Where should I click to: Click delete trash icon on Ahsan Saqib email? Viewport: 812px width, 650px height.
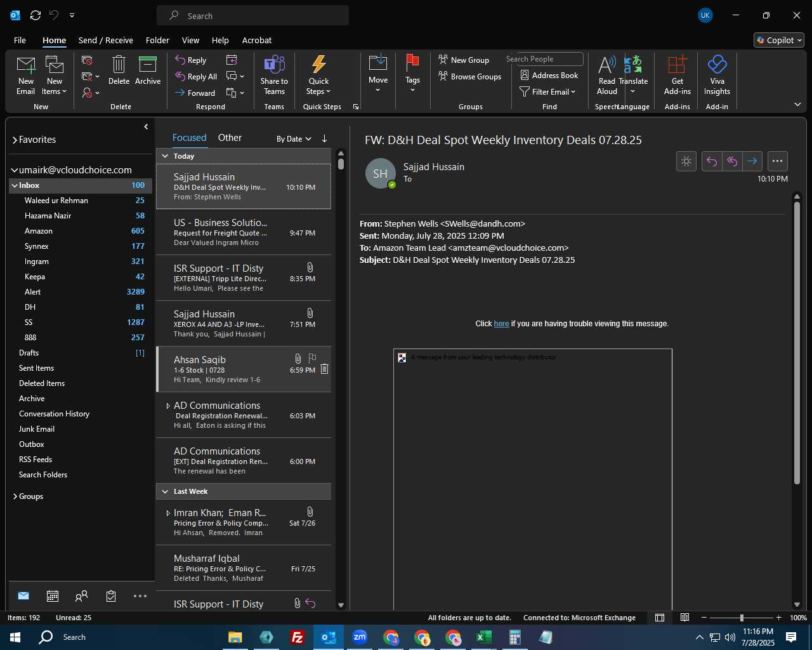click(324, 369)
